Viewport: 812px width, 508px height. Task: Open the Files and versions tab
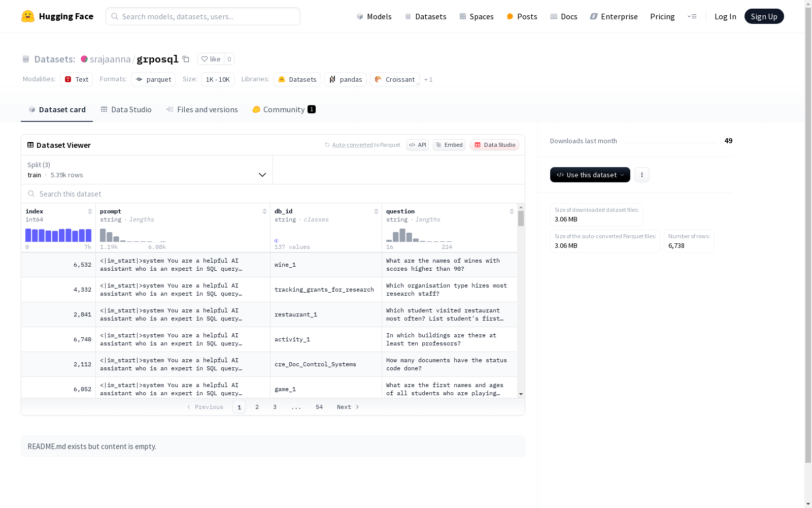202,109
